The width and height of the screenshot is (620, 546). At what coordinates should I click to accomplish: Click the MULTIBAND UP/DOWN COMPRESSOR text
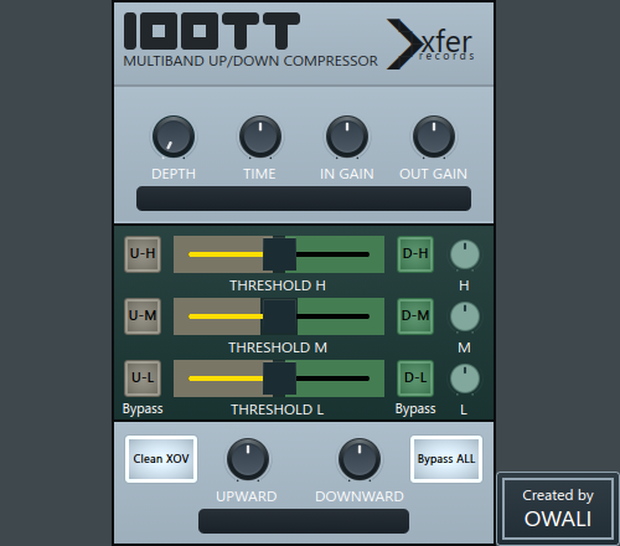[x=251, y=61]
